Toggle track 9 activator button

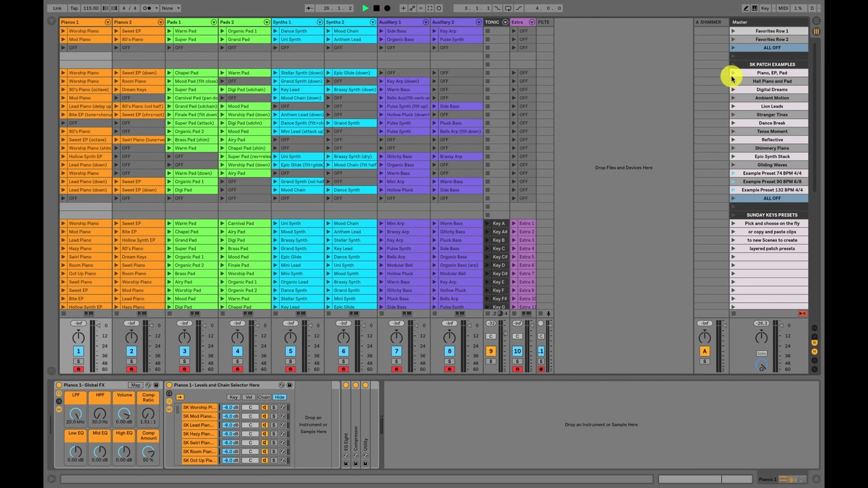pyautogui.click(x=490, y=351)
